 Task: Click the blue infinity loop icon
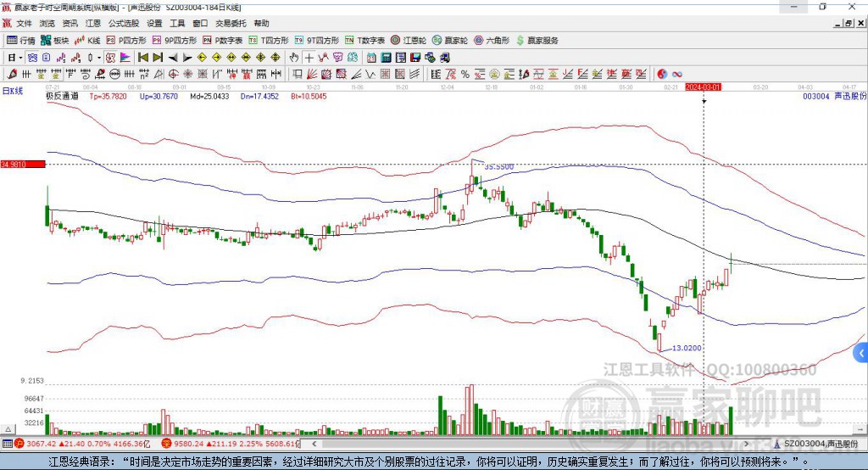(x=676, y=74)
